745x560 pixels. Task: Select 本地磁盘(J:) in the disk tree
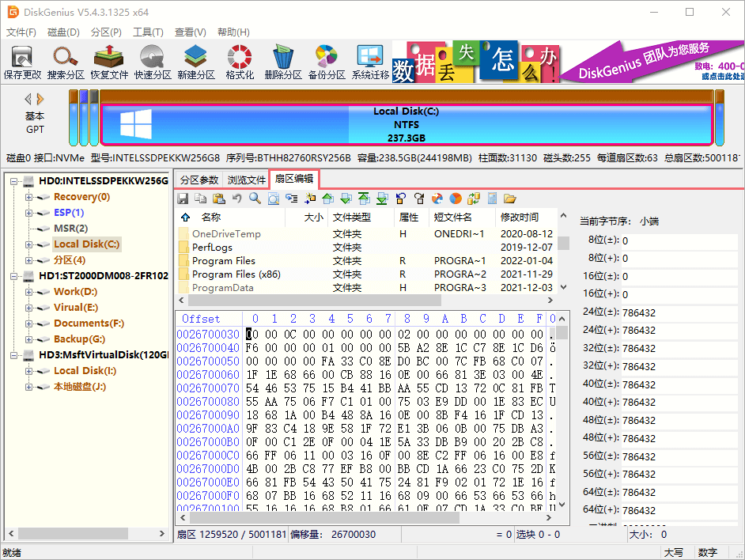[x=80, y=387]
